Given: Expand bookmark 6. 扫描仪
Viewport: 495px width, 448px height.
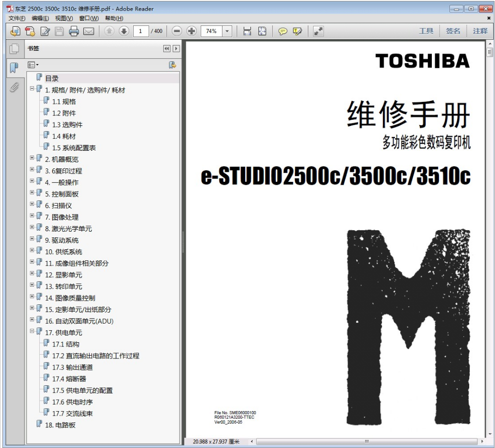Looking at the screenshot, I should click(x=32, y=204).
